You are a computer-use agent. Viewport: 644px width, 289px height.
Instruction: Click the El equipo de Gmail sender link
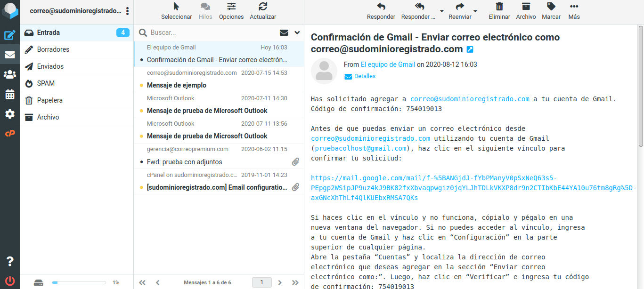click(388, 64)
